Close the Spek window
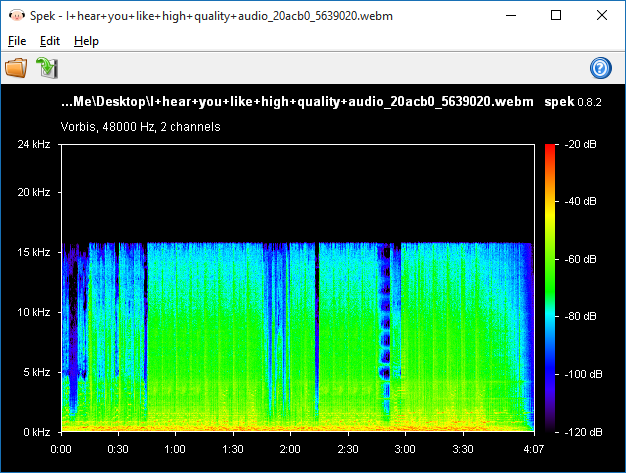 (x=602, y=15)
